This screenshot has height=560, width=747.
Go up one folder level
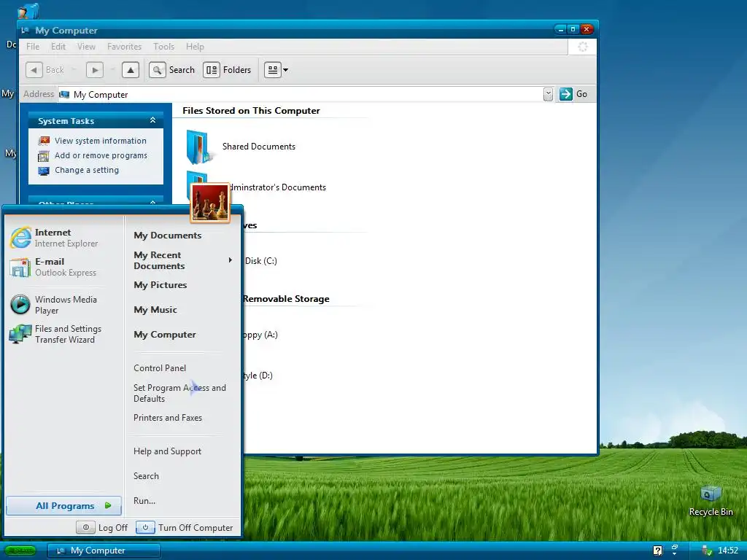[x=131, y=70]
